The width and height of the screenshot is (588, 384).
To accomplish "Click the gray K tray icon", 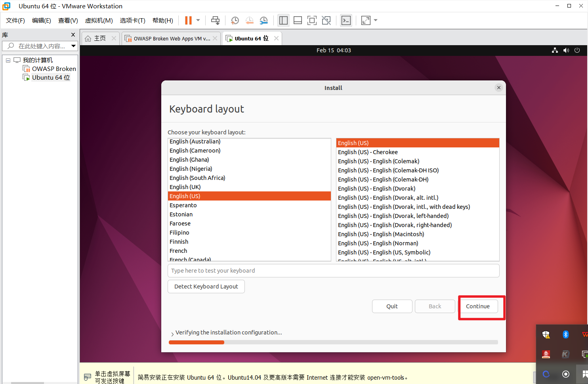I will 566,354.
